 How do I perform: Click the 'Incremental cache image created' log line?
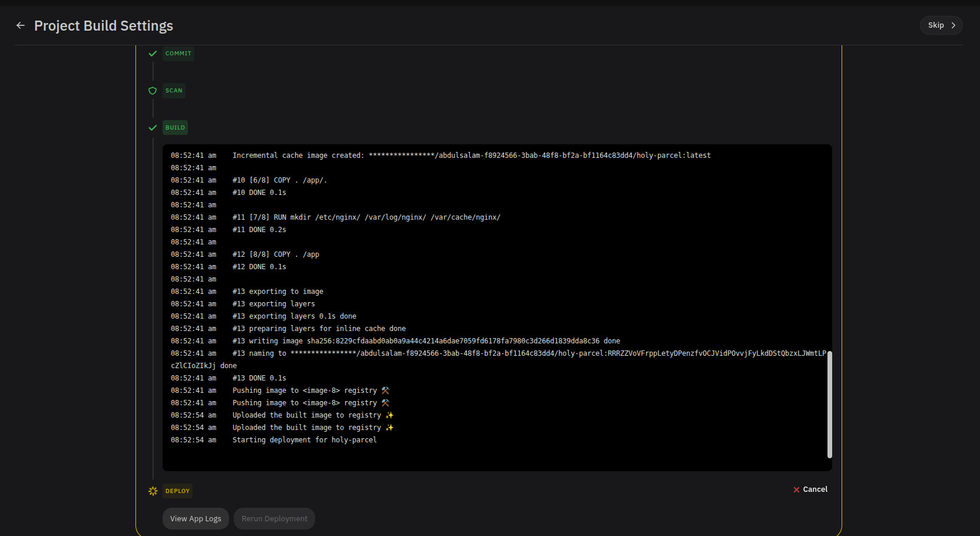click(471, 155)
